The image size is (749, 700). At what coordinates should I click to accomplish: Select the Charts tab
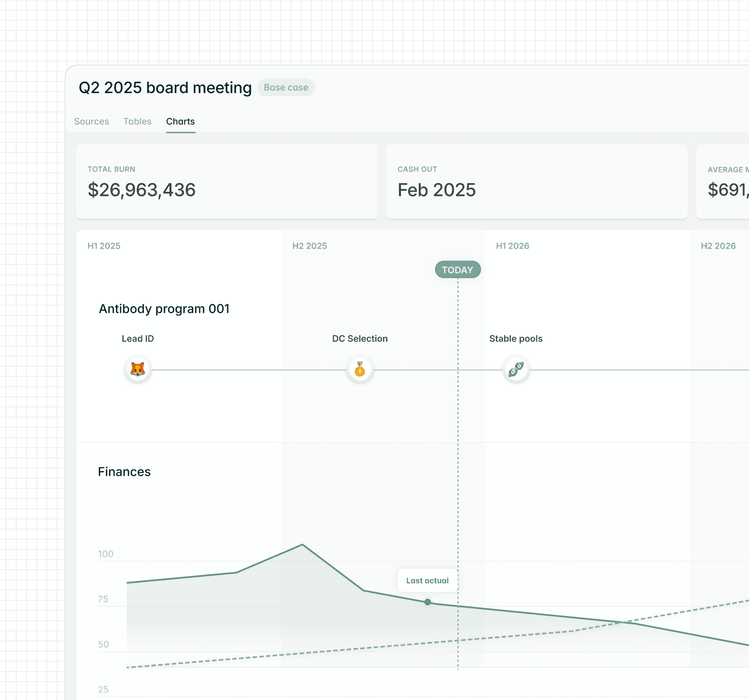181,122
